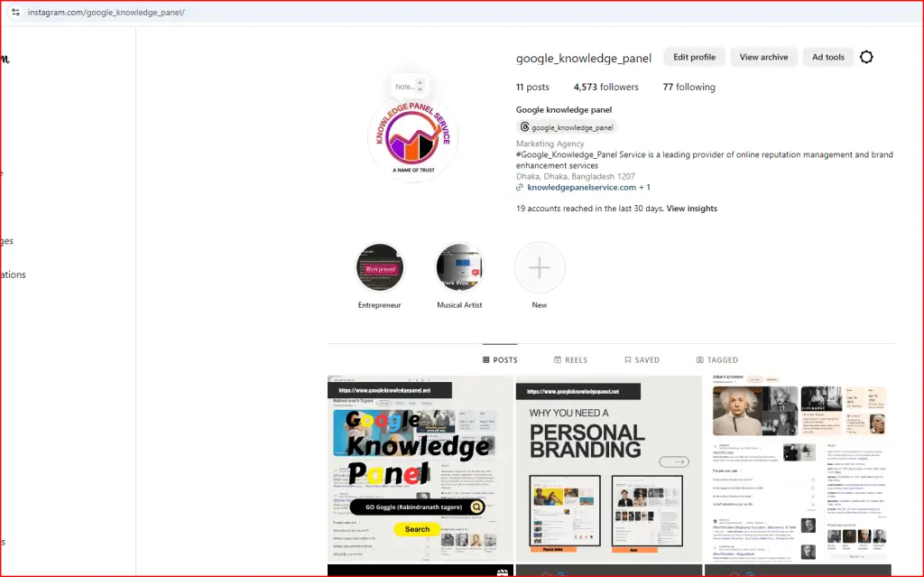
Task: Open the 4,573 followers list
Action: (x=605, y=87)
